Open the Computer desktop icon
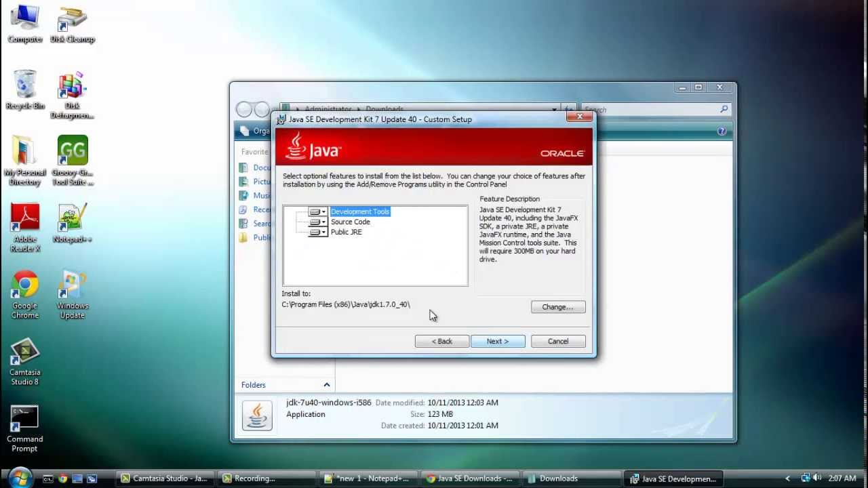 pos(25,24)
